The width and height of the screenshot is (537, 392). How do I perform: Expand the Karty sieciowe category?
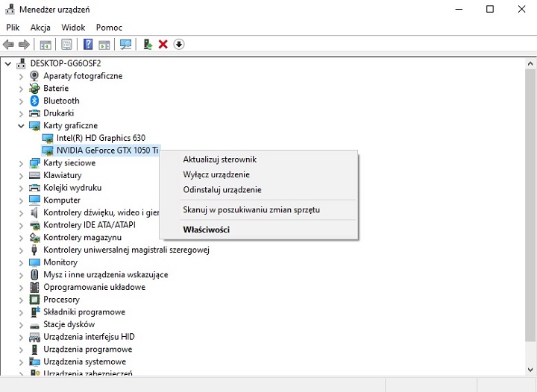click(x=21, y=163)
